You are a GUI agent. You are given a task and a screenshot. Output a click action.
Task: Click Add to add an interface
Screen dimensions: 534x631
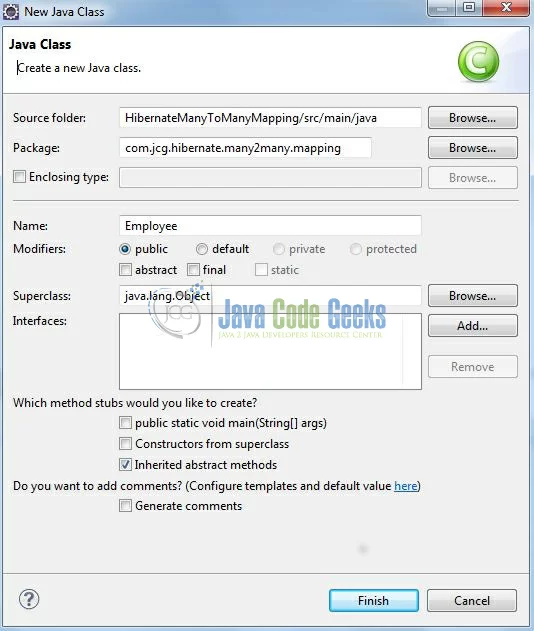click(473, 326)
